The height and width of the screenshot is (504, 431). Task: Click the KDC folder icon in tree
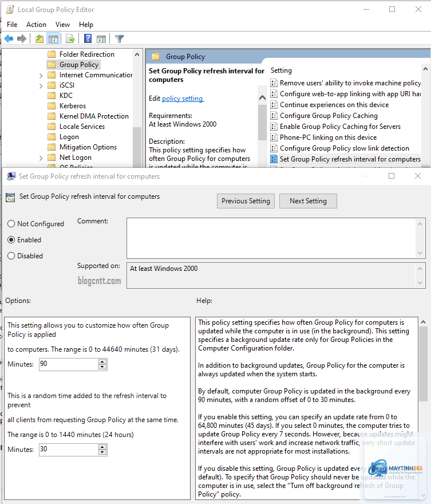pos(52,96)
